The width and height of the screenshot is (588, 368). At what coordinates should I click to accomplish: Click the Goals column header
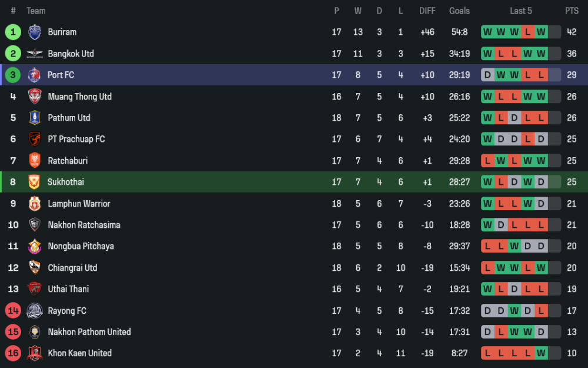459,11
